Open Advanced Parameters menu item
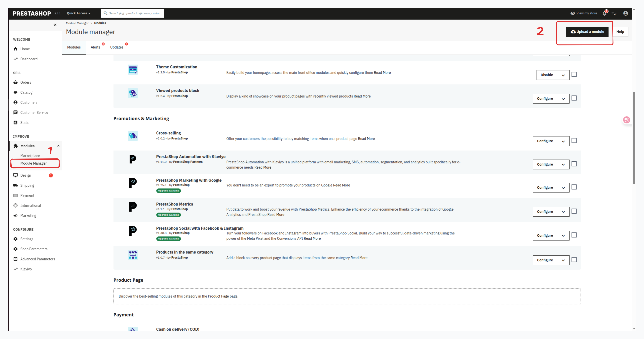Image resolution: width=644 pixels, height=339 pixels. (x=37, y=259)
